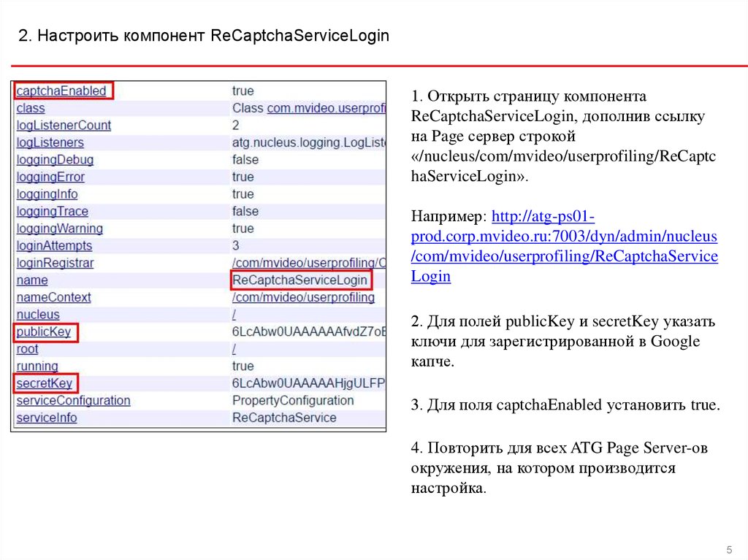Open the loggingWarning property link
Viewport: 748px width, 560px height.
pos(59,229)
